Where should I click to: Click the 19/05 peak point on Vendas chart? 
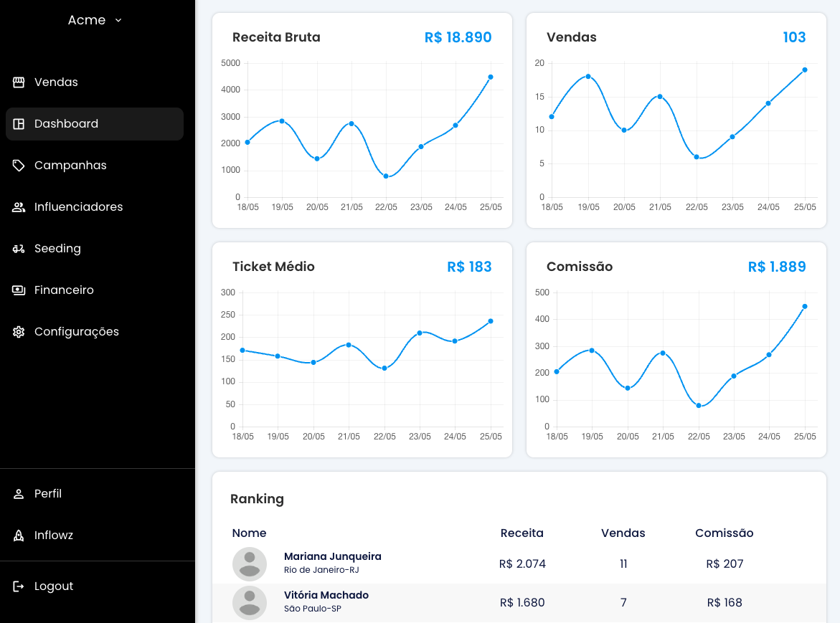tap(588, 76)
